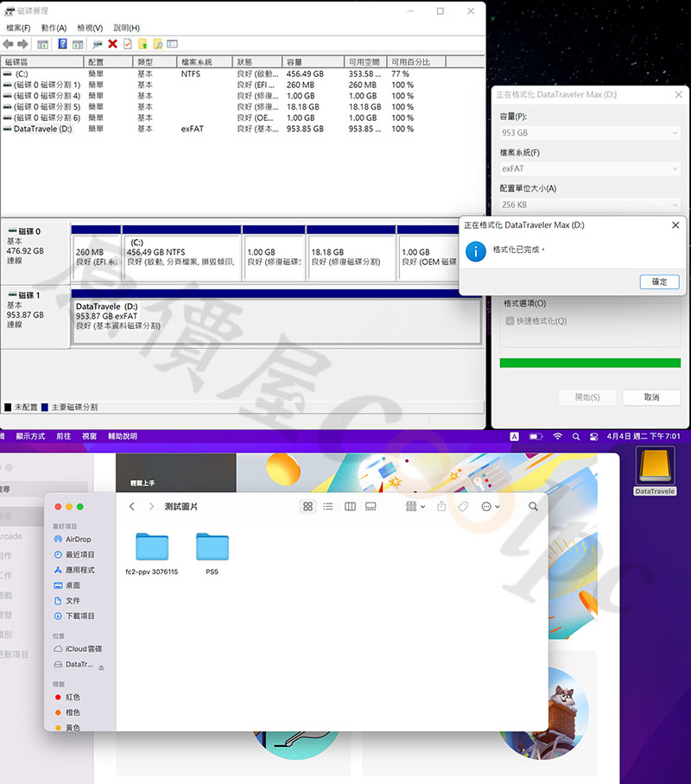Open the 動作(A) menu in Disk Management
The height and width of the screenshot is (784, 691).
point(53,28)
